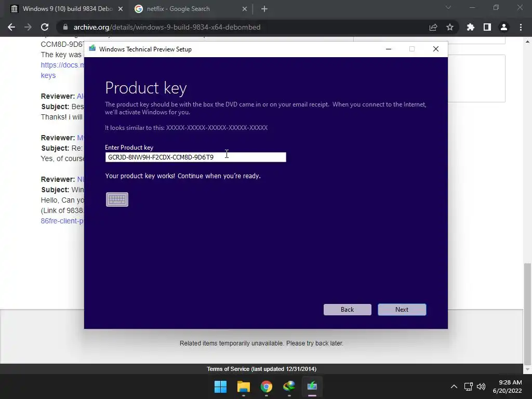Open volume tray icon
Screen dimensions: 532x399
coord(481,387)
